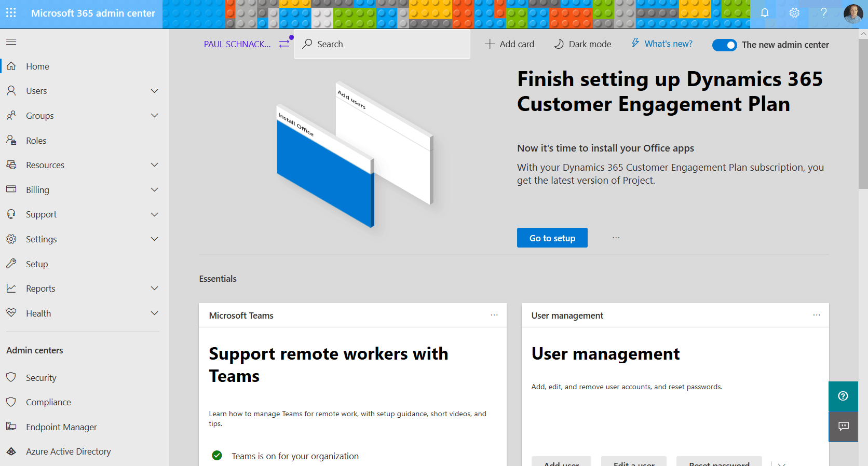Open What's new link

(x=662, y=44)
